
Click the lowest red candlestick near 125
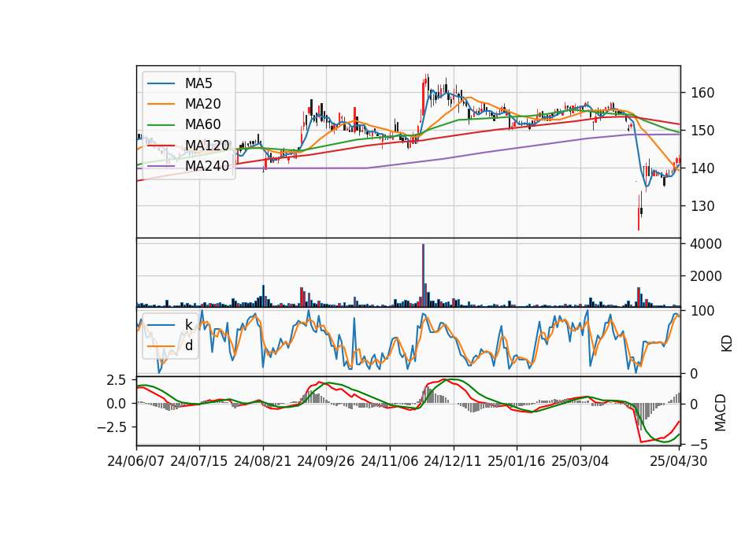point(639,219)
